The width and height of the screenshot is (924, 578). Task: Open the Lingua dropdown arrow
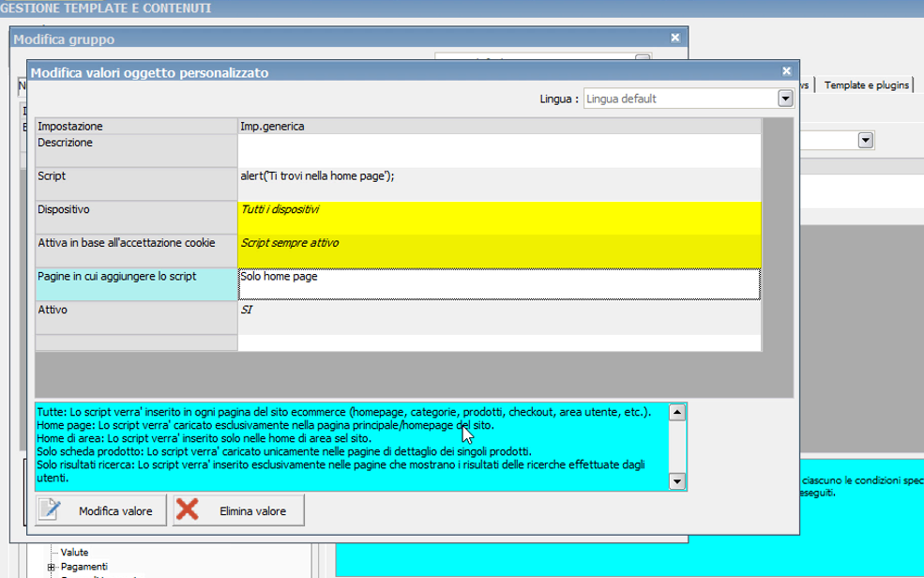click(785, 99)
